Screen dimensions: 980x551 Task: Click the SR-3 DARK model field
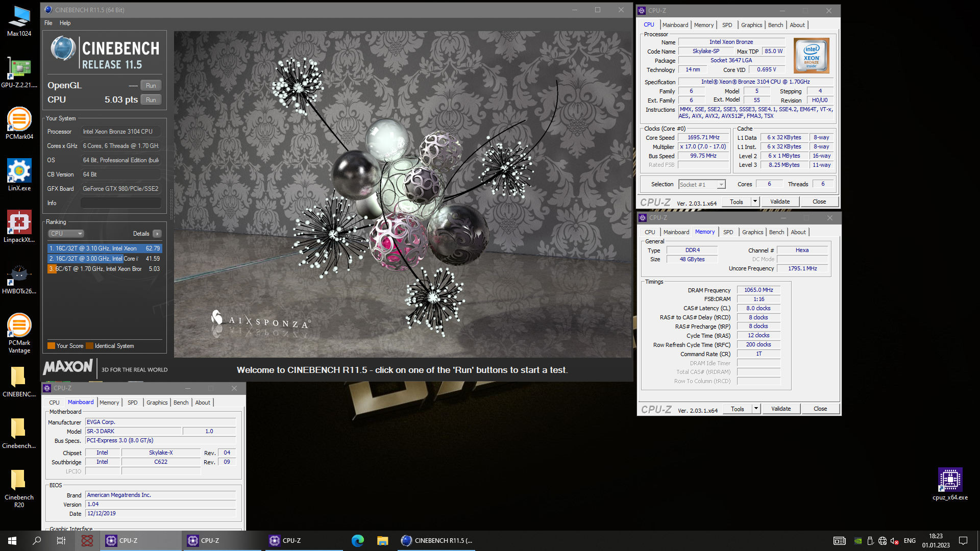[133, 432]
